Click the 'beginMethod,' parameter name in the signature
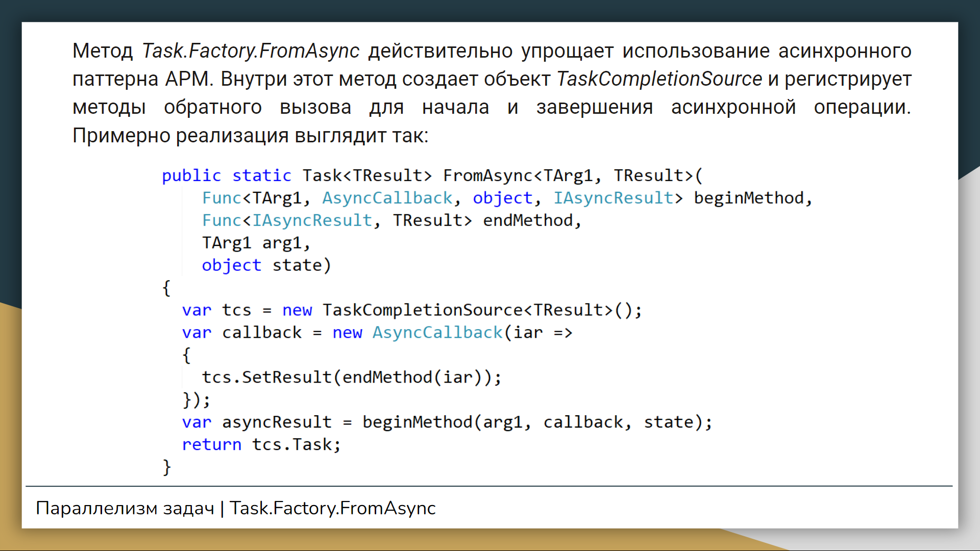This screenshot has width=980, height=551. click(752, 198)
